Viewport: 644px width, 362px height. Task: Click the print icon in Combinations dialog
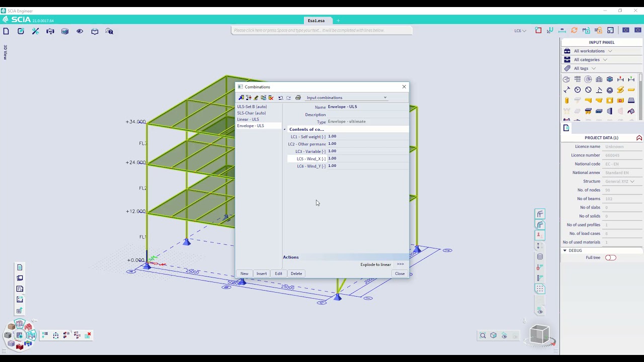pyautogui.click(x=298, y=98)
